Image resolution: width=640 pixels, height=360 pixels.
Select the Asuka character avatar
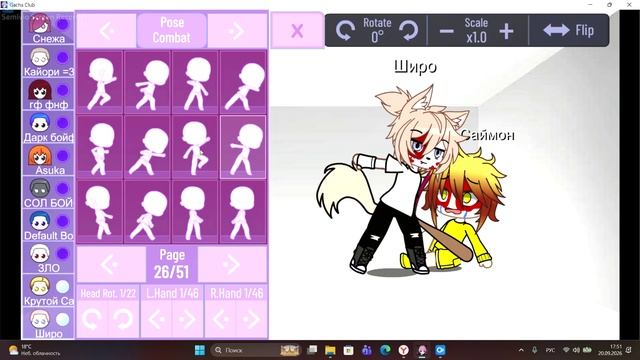pyautogui.click(x=40, y=156)
